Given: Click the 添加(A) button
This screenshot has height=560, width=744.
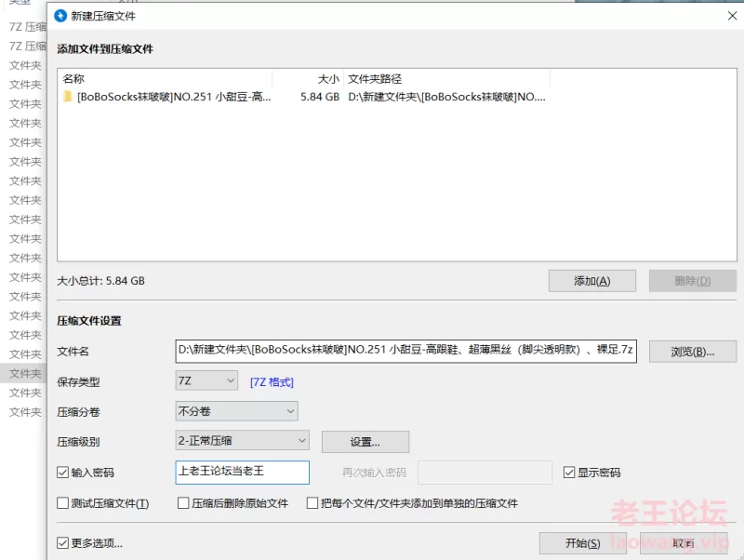Looking at the screenshot, I should coord(591,281).
